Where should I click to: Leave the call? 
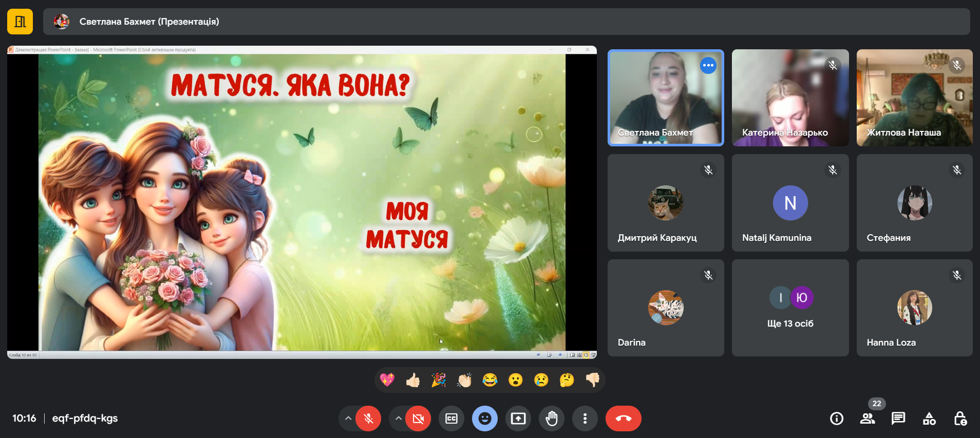623,418
